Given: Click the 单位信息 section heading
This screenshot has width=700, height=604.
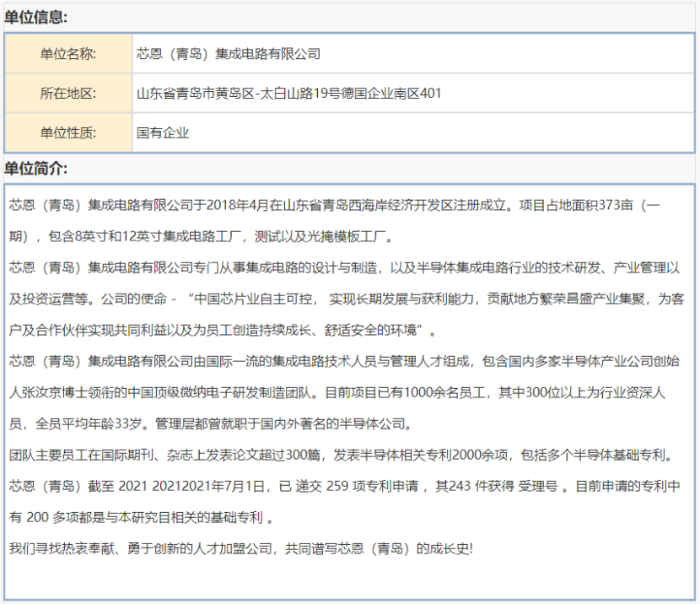Looking at the screenshot, I should pos(35,18).
